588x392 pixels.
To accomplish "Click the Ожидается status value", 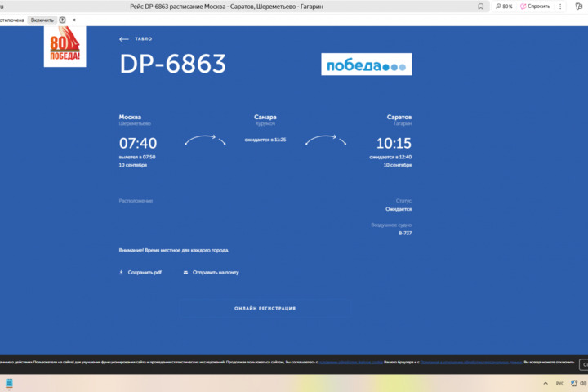I will click(x=399, y=209).
